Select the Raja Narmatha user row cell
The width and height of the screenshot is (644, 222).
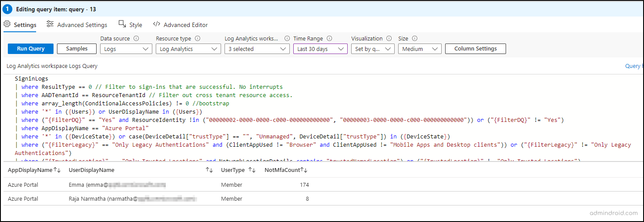tap(133, 198)
